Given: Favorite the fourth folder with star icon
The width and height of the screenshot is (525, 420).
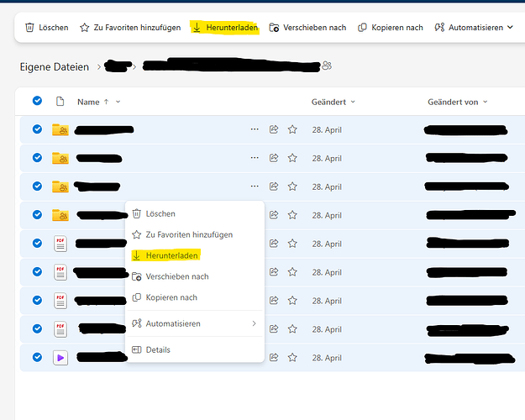Looking at the screenshot, I should pos(292,215).
